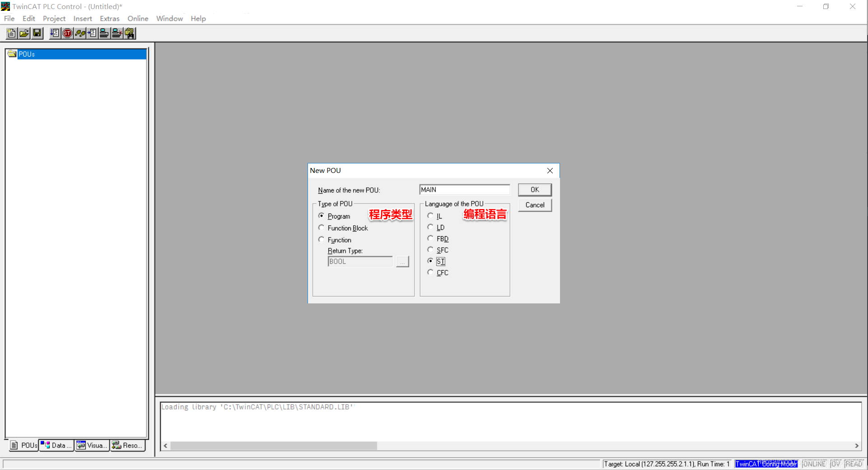The image size is (868, 470).
Task: Open the File menu
Action: [x=9, y=19]
